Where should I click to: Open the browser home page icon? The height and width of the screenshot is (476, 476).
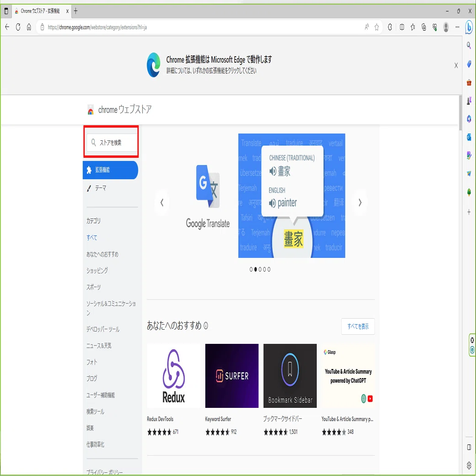pyautogui.click(x=29, y=27)
